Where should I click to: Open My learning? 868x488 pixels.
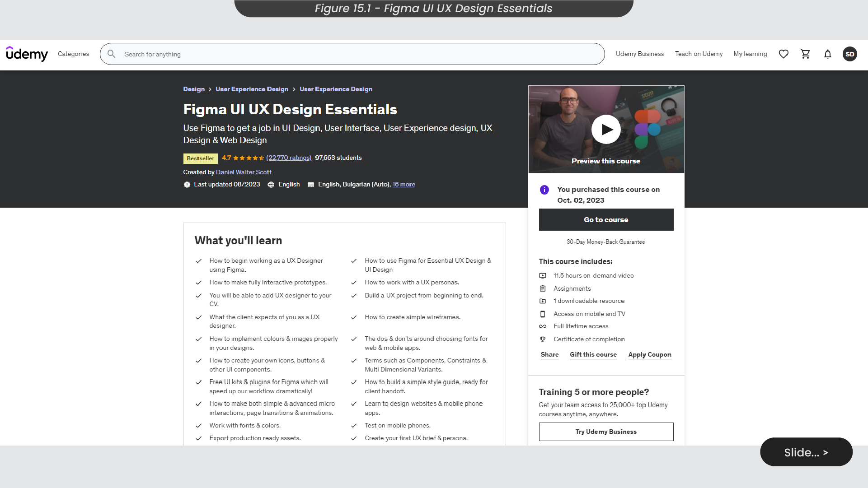(x=750, y=54)
